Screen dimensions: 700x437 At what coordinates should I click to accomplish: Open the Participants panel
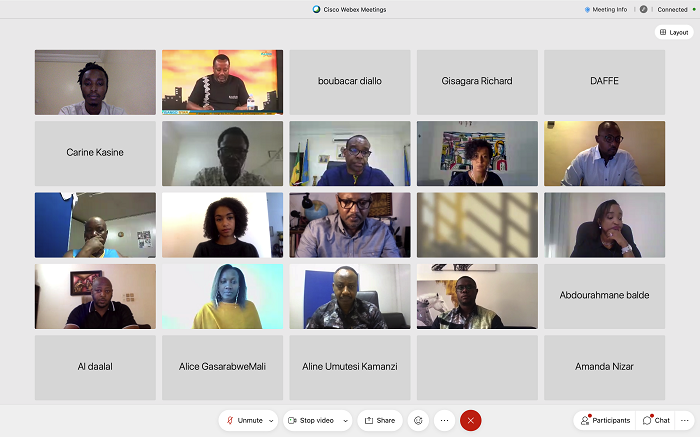click(x=605, y=420)
